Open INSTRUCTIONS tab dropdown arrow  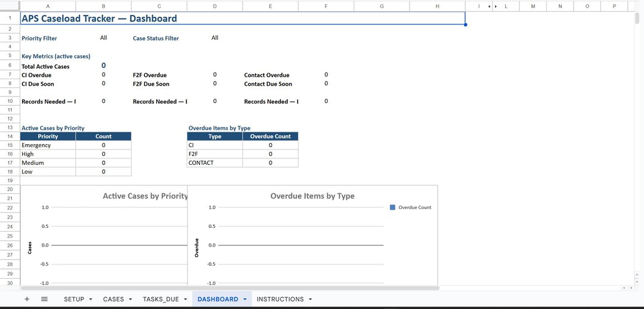310,299
